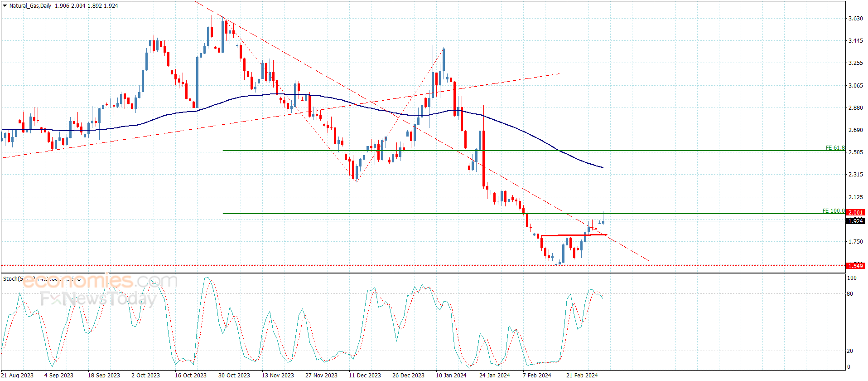Click the 21 Feb 2024 date label
Screen dimensions: 868x381
click(582, 375)
